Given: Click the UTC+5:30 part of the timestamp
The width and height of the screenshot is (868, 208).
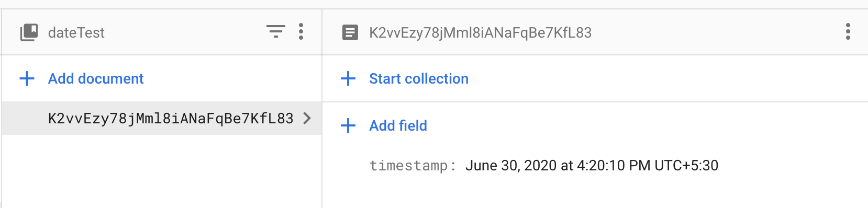Looking at the screenshot, I should pyautogui.click(x=686, y=166).
